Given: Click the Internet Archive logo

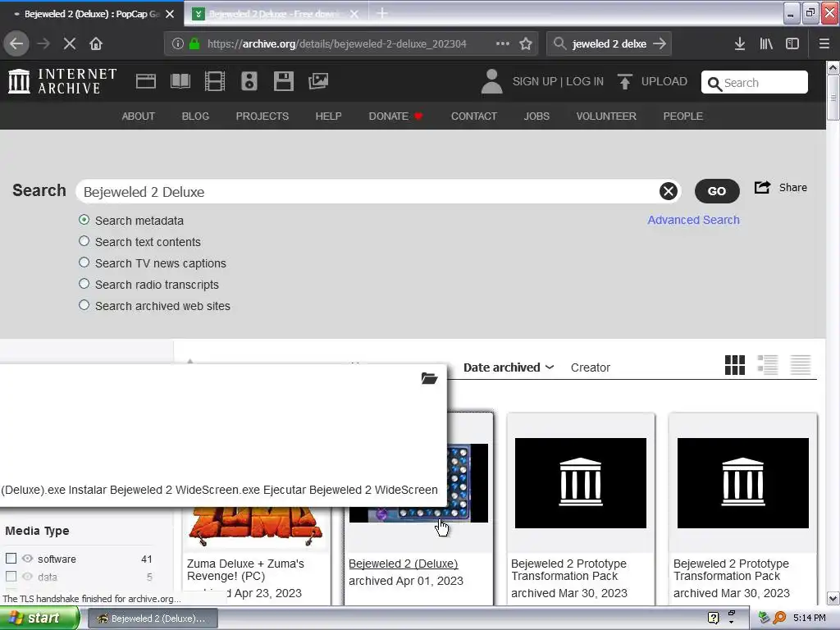Looking at the screenshot, I should tap(62, 81).
